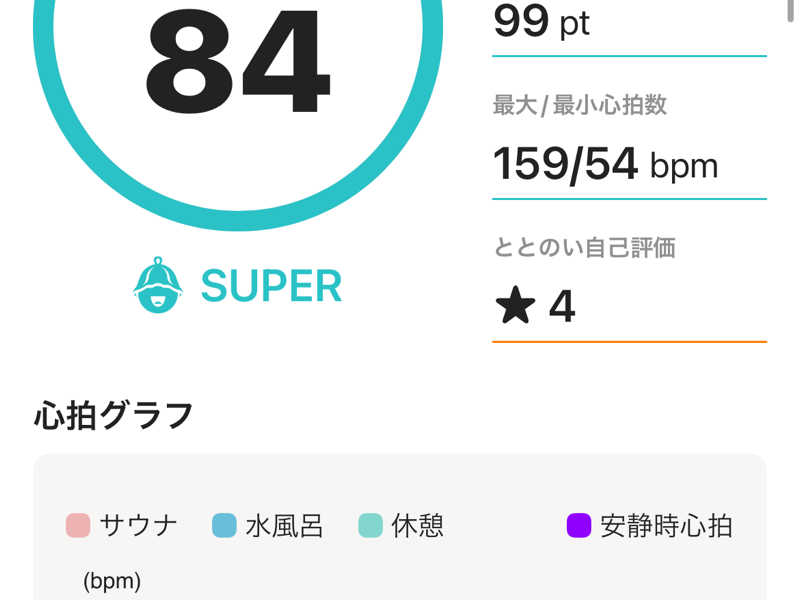Tap the large 84 score number
The height and width of the screenshot is (600, 800).
tap(238, 61)
